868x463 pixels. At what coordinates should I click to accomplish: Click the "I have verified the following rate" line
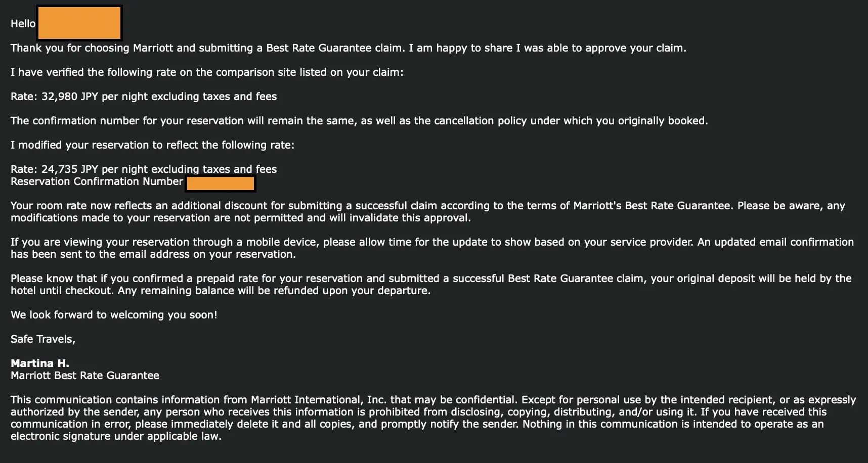(x=207, y=72)
